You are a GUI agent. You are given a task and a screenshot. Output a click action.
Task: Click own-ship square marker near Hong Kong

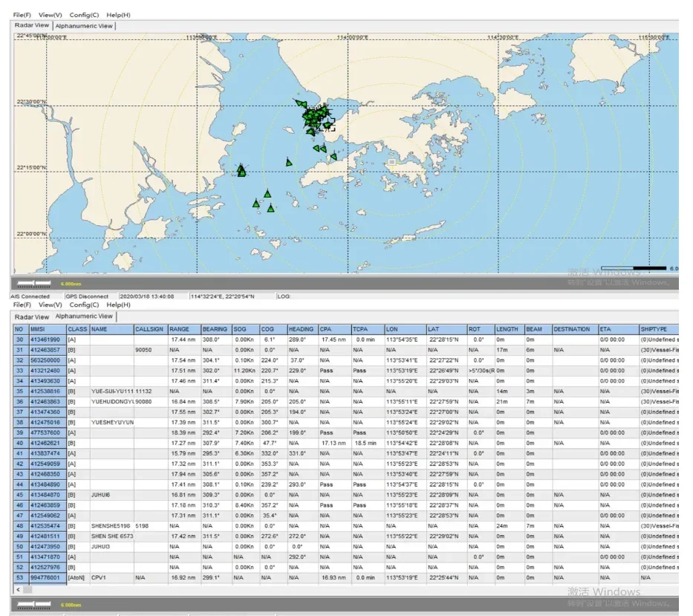click(x=391, y=162)
